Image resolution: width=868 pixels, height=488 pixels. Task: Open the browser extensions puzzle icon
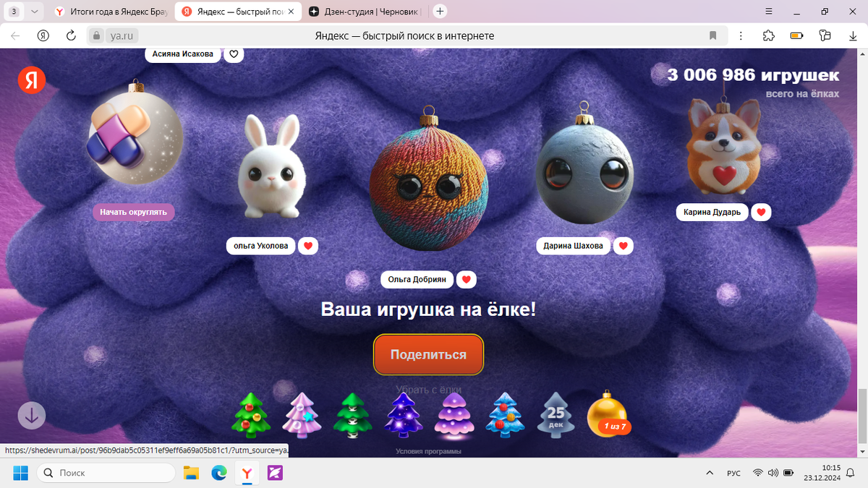pyautogui.click(x=769, y=35)
